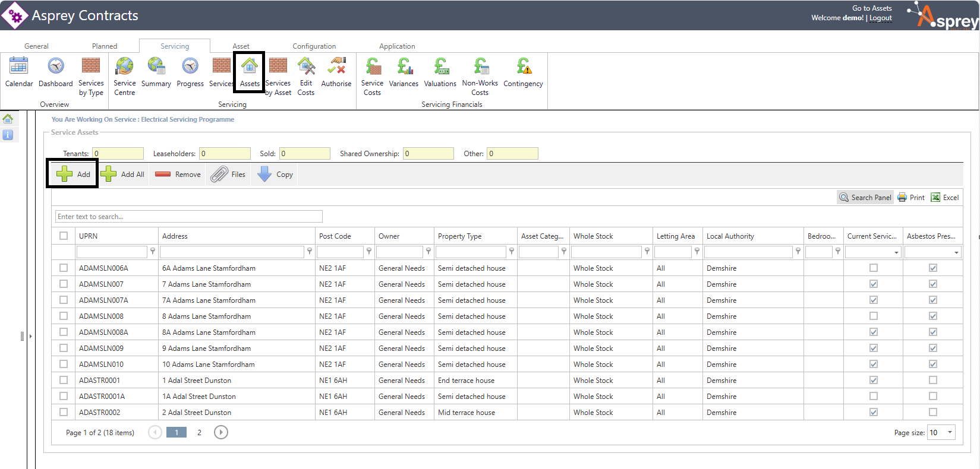Open the Contingency warning icon
Image resolution: width=980 pixels, height=469 pixels.
click(523, 66)
